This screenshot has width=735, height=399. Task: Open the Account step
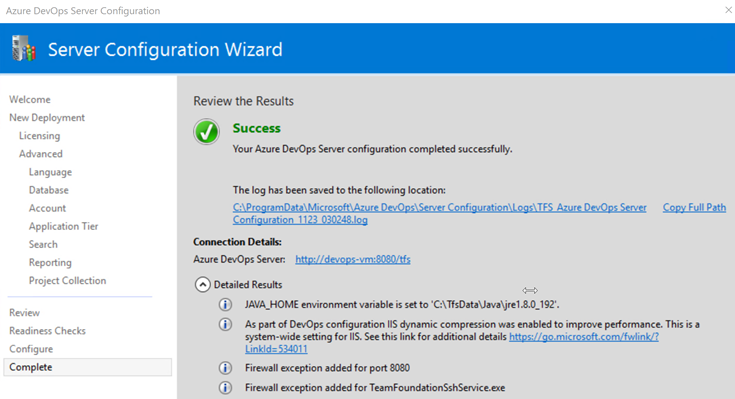[x=47, y=208]
